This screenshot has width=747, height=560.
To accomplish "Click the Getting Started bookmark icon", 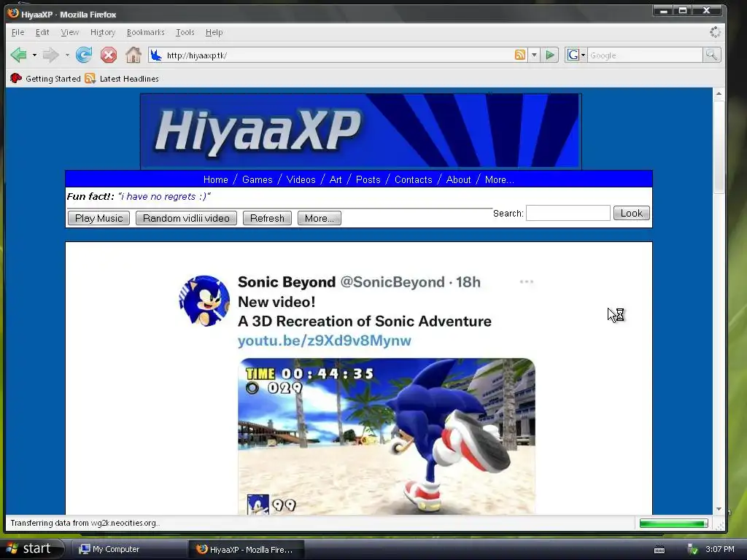I will [x=16, y=78].
